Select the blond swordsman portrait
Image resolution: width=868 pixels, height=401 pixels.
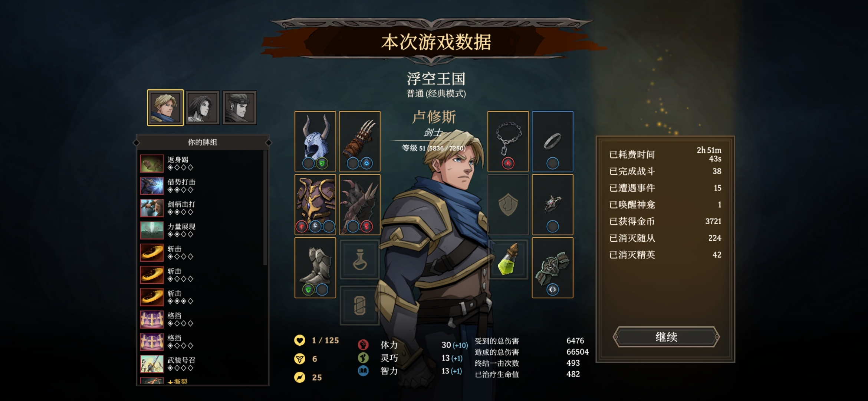coord(165,108)
